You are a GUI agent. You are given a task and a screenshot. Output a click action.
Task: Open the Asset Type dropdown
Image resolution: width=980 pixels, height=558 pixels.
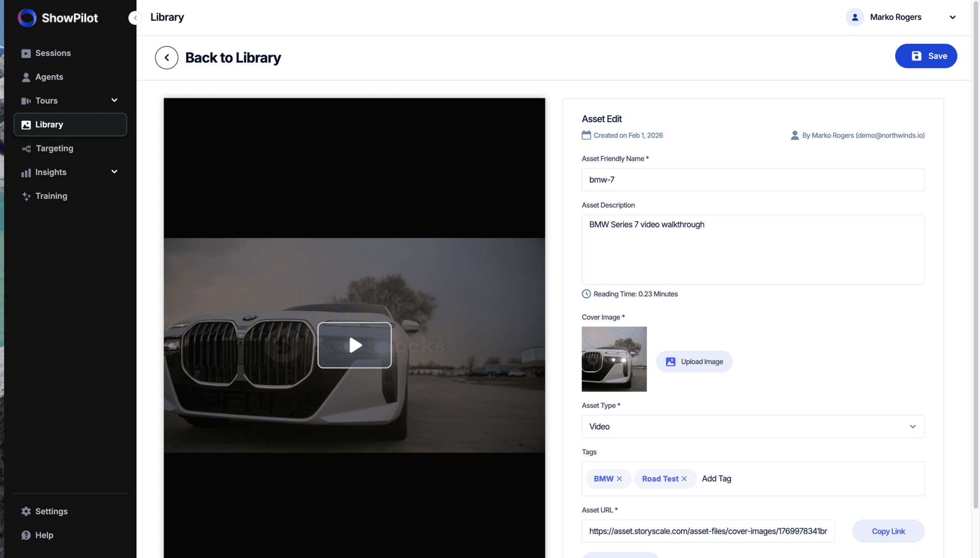(753, 426)
